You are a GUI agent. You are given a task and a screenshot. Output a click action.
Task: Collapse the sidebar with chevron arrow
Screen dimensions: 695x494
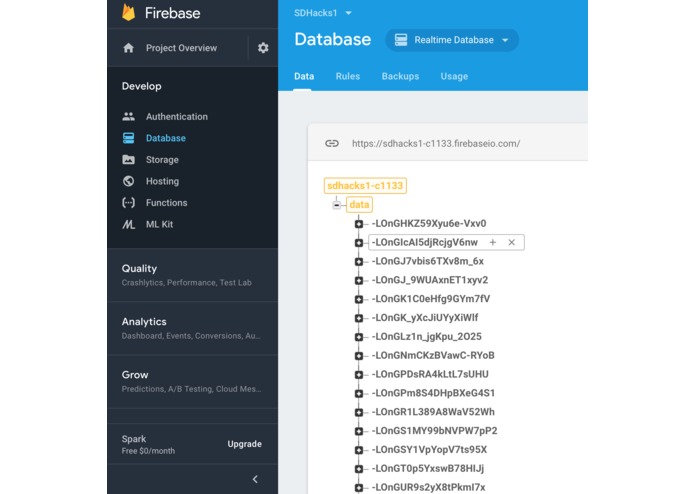pos(255,479)
